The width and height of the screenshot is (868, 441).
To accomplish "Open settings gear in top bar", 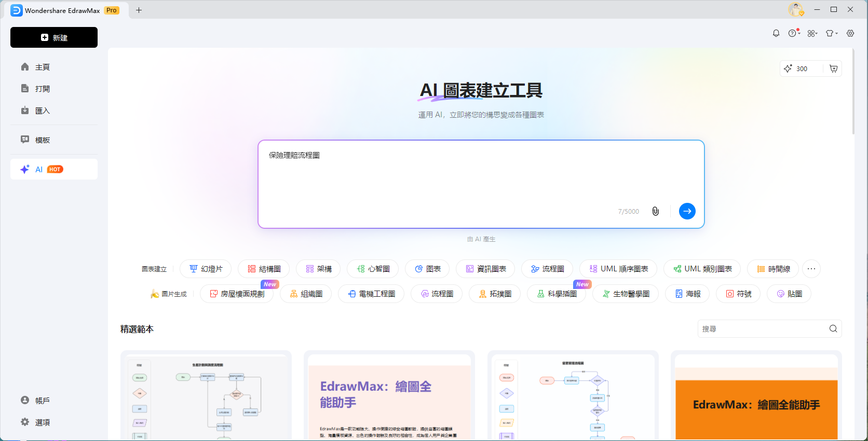I will point(850,33).
